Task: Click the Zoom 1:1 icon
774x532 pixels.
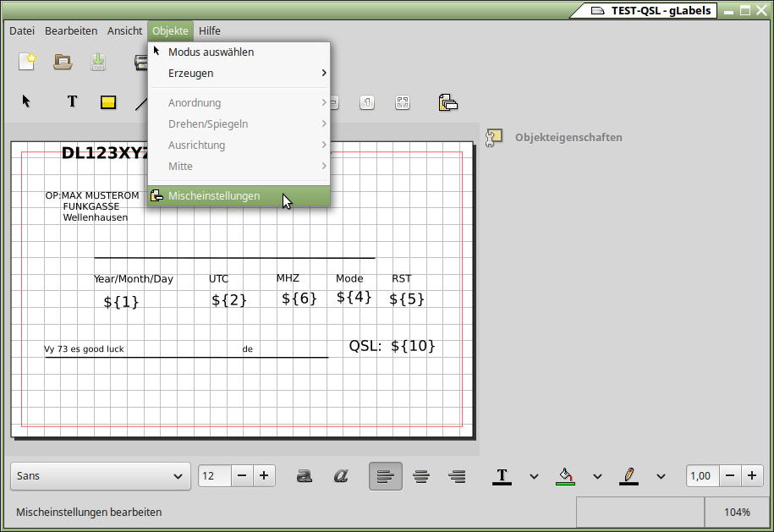Action: pos(366,102)
